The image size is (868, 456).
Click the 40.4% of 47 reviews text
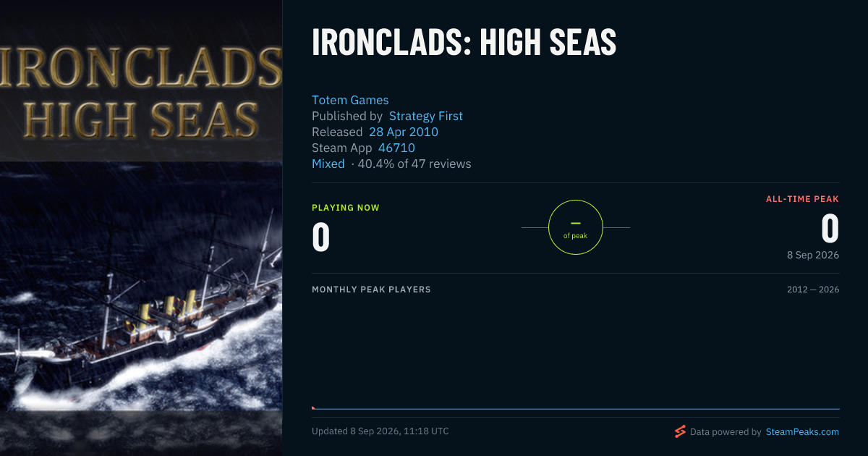414,164
